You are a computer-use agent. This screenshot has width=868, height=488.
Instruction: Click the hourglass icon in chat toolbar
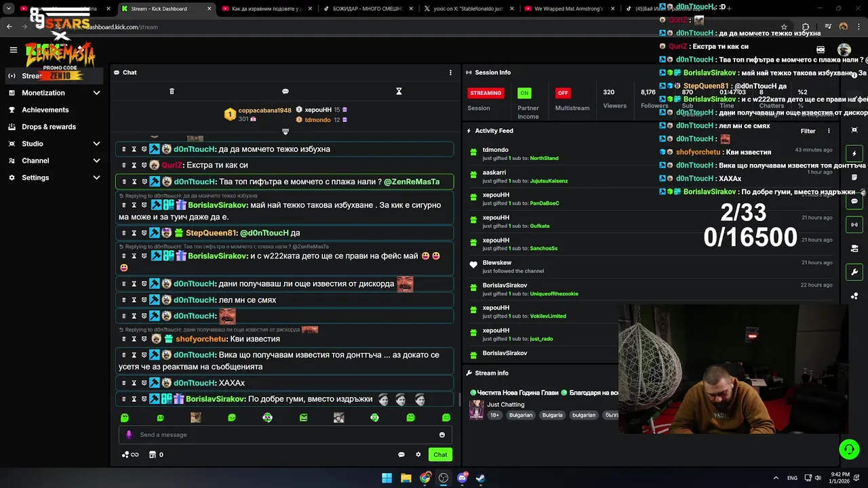[x=399, y=91]
